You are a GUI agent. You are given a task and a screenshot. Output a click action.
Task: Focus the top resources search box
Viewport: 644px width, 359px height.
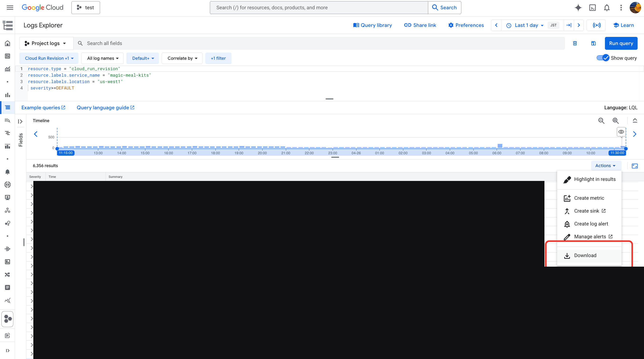point(319,7)
